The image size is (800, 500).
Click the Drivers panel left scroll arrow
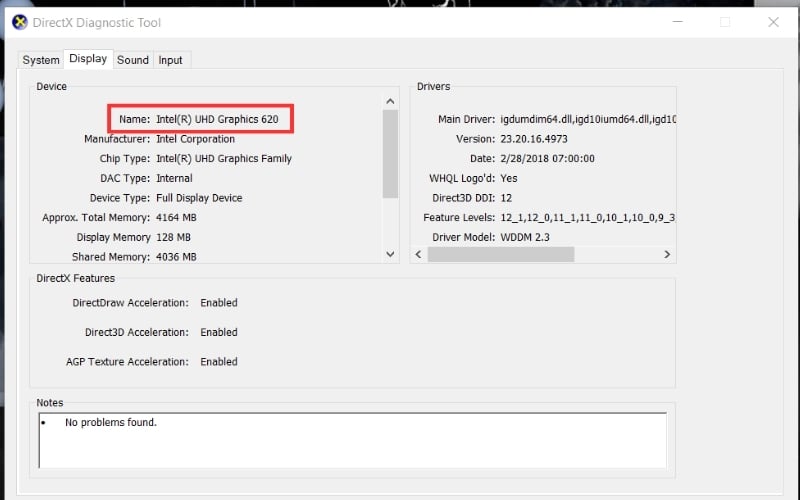420,255
